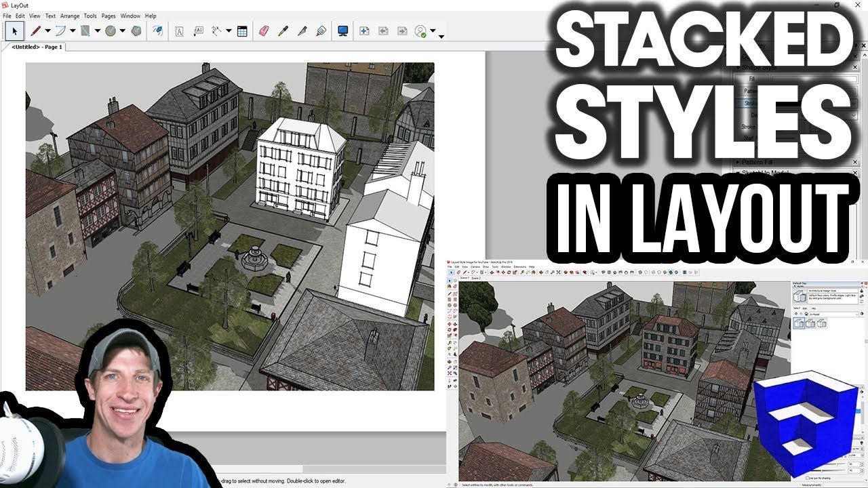Viewport: 868px width, 488px height.
Task: Switch to the Untitled Page 1 tab
Action: 37,47
